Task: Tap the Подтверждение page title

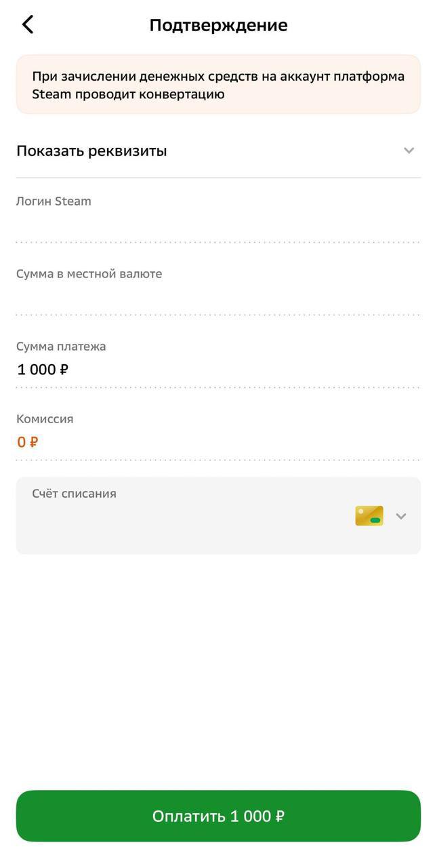Action: [x=218, y=25]
